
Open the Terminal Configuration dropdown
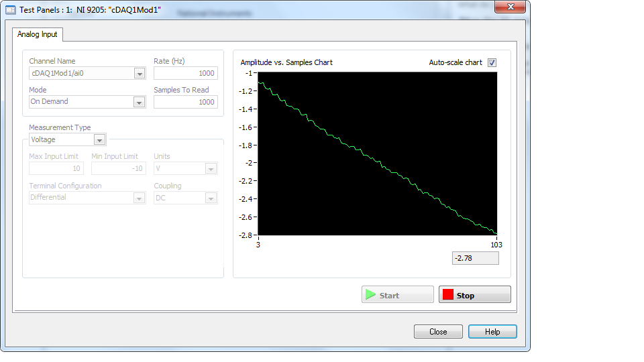140,198
